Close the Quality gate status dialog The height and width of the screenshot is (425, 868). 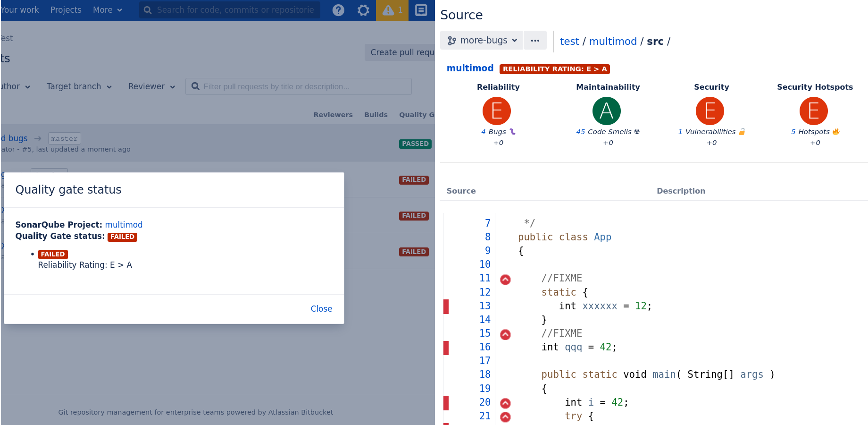[x=321, y=309]
